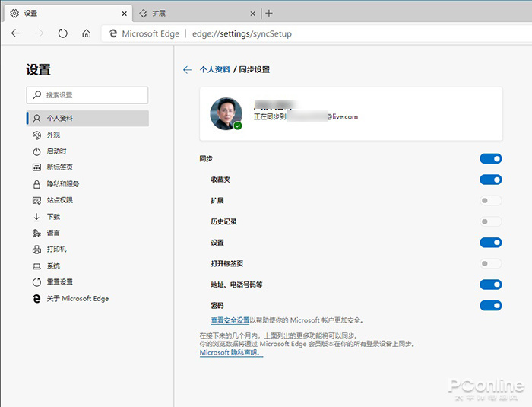Focus the 搜索设置 search field
The height and width of the screenshot is (407, 532).
(87, 95)
